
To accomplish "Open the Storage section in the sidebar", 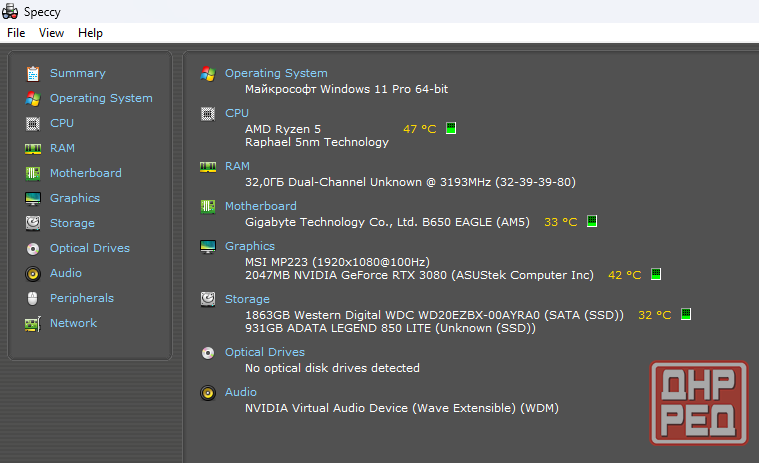I will (73, 223).
